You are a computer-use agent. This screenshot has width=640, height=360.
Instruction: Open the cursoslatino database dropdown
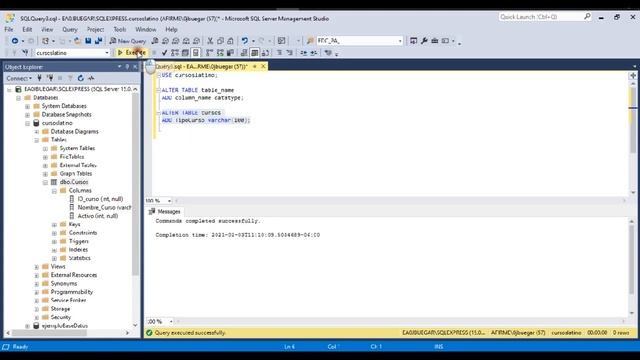pyautogui.click(x=107, y=53)
